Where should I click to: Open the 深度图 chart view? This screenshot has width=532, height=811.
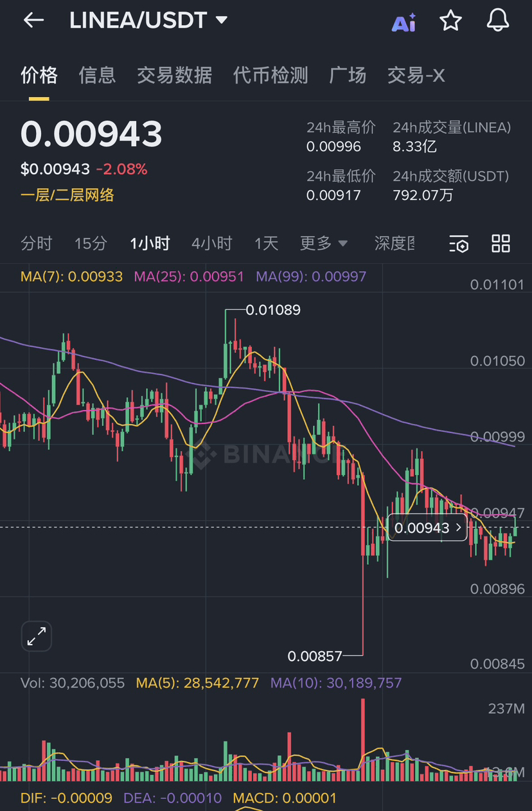[394, 244]
